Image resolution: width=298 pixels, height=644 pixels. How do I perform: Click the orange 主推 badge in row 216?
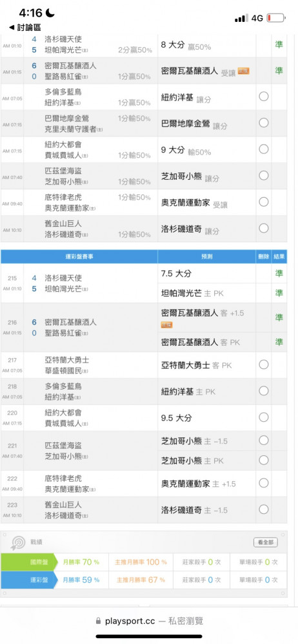pos(166,325)
